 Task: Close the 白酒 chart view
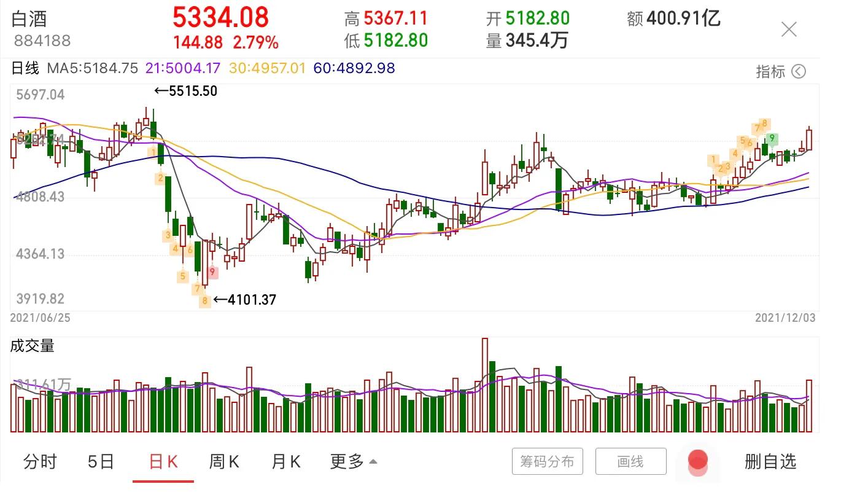[789, 29]
